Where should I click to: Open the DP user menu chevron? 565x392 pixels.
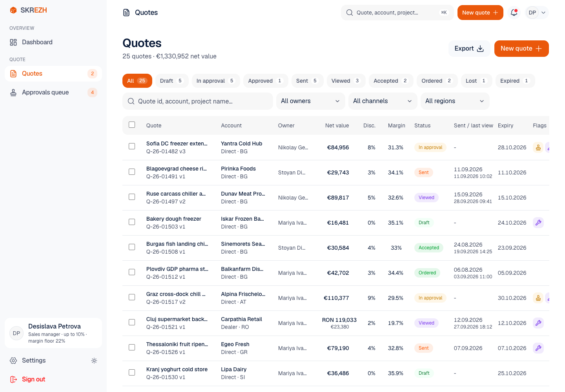(543, 13)
